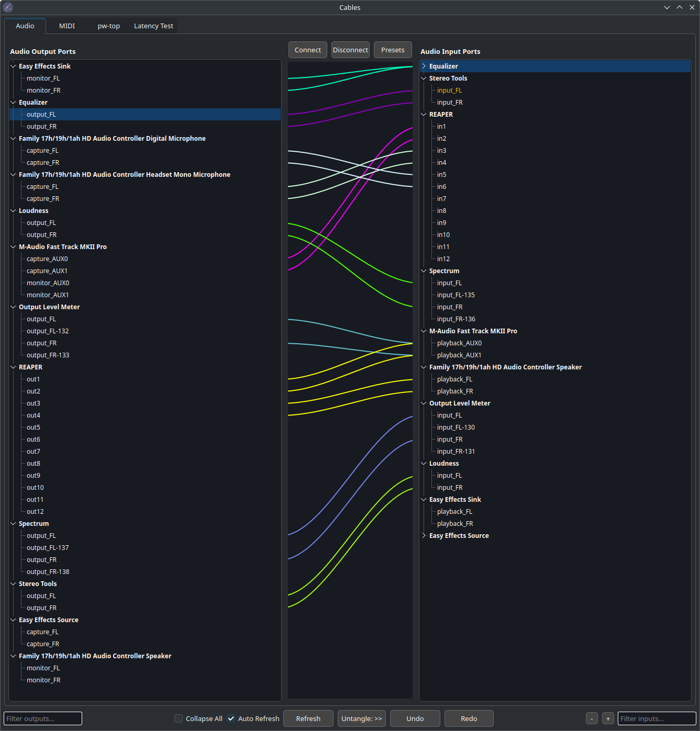This screenshot has width=700, height=731.
Task: Select REAPER out1 port
Action: 34,379
